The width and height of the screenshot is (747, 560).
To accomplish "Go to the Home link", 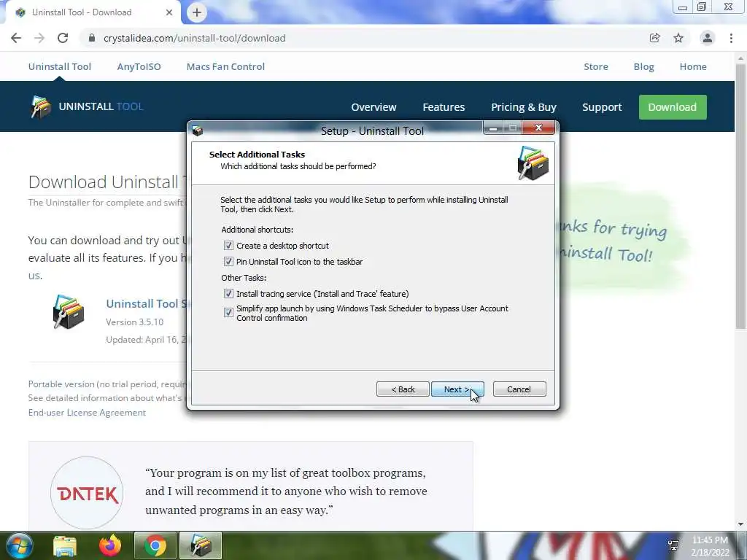I will (x=693, y=66).
